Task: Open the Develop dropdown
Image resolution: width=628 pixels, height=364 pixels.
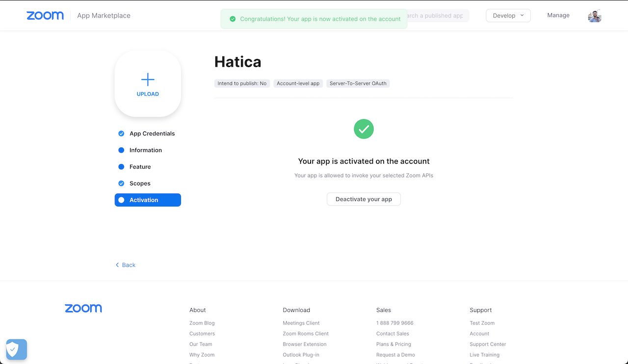Action: point(508,16)
